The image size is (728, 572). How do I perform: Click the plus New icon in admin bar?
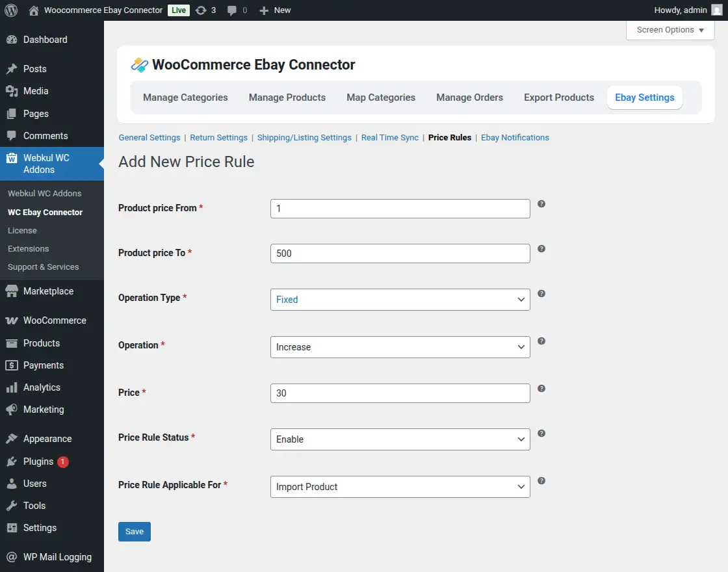[x=264, y=10]
